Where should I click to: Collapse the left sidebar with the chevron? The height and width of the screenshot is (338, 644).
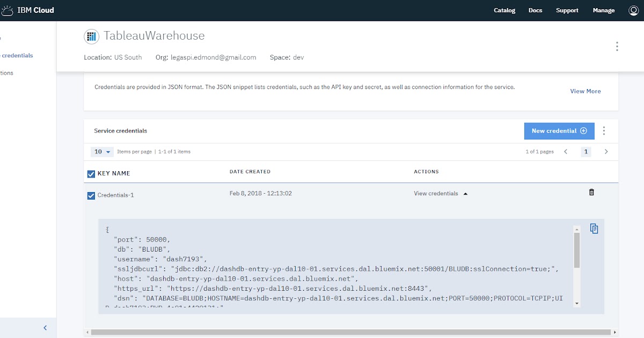point(45,327)
